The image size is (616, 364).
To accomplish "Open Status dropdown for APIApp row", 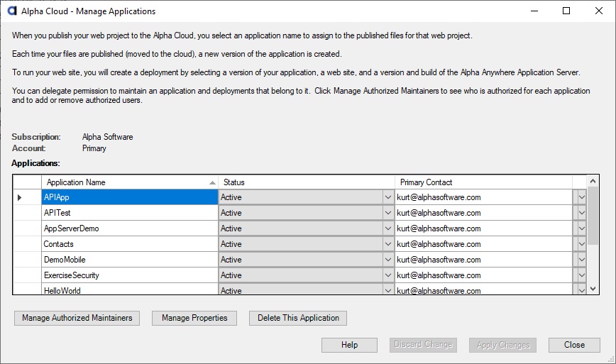I will [x=388, y=197].
